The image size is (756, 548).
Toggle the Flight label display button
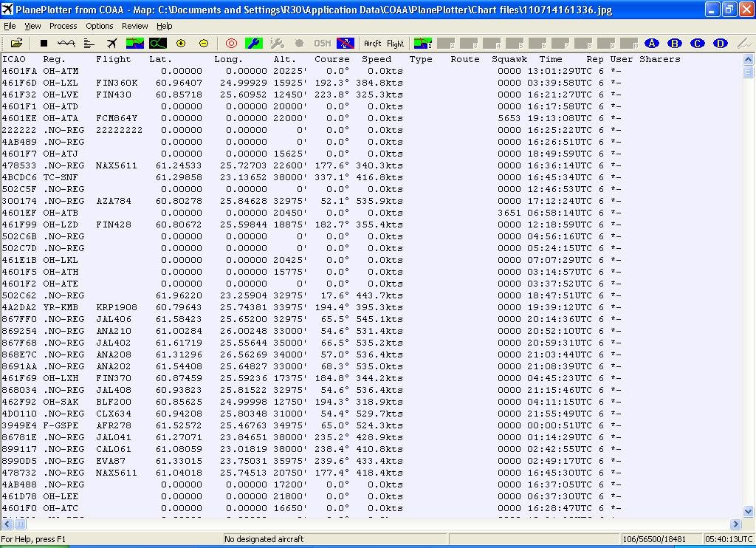pyautogui.click(x=396, y=44)
